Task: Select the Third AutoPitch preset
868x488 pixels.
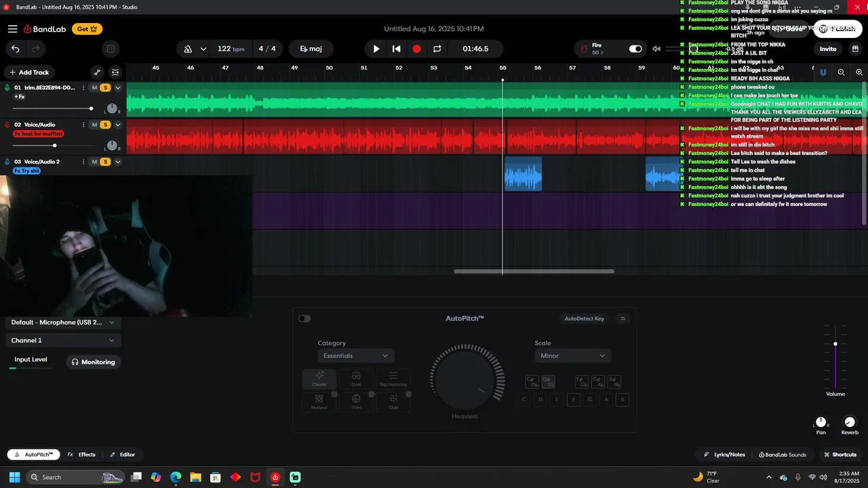Action: point(356,402)
